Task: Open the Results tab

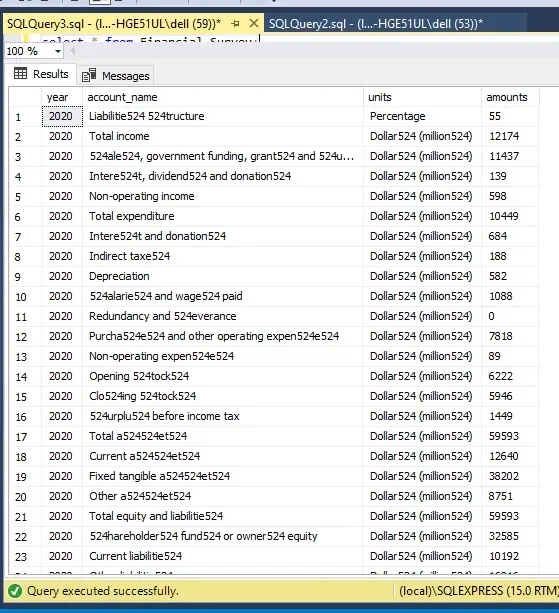Action: (x=41, y=74)
